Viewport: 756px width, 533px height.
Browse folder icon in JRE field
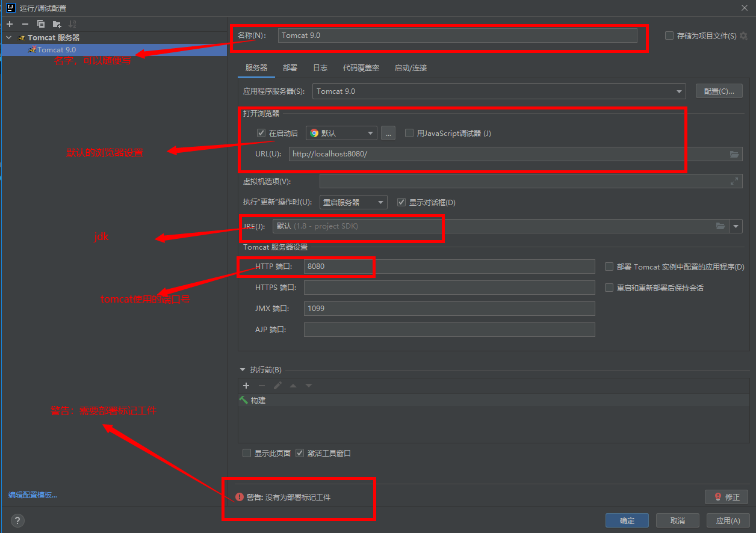(x=720, y=226)
